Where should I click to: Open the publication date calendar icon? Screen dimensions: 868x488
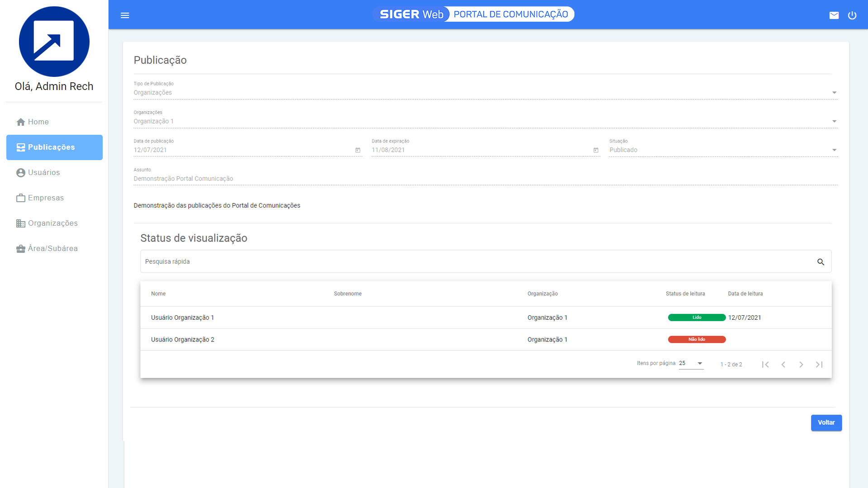[358, 150]
